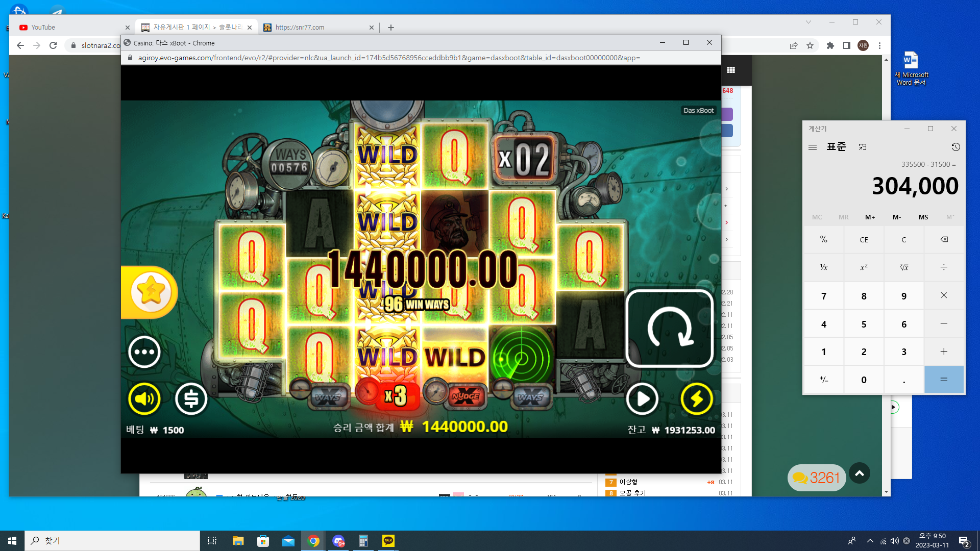Click the calculator backspace key

point(944,240)
